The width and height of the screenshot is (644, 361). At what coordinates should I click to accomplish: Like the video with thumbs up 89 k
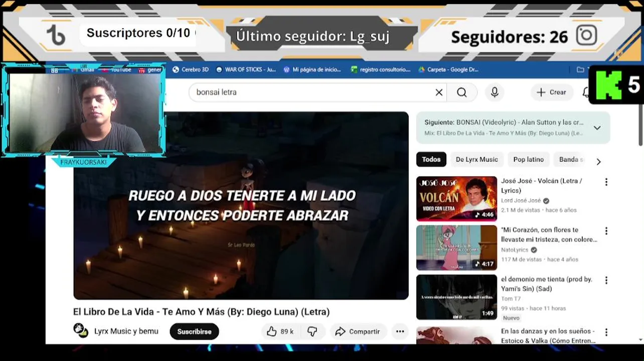(x=279, y=331)
